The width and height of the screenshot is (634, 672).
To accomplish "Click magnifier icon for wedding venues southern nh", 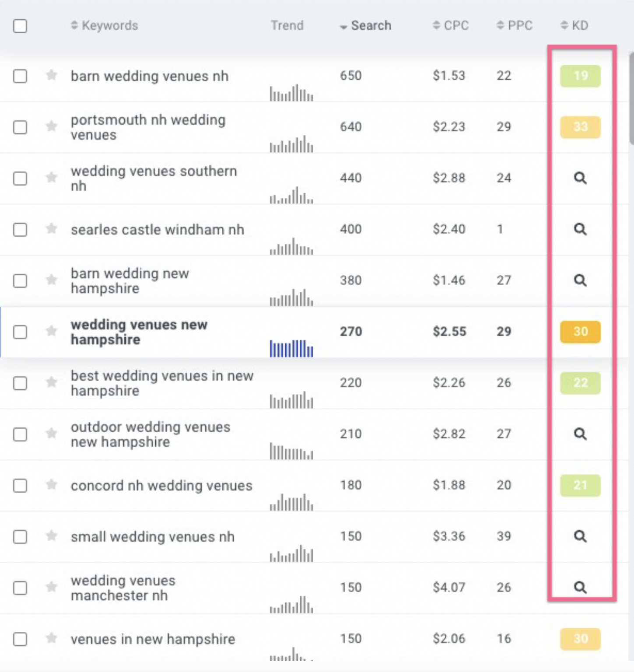I will click(580, 178).
